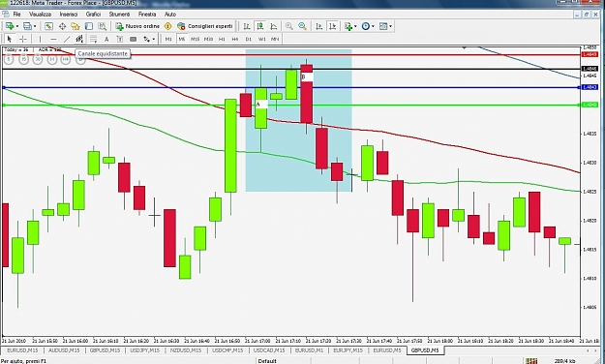The width and height of the screenshot is (605, 364).
Task: Open the Visualizza menu
Action: pos(40,15)
